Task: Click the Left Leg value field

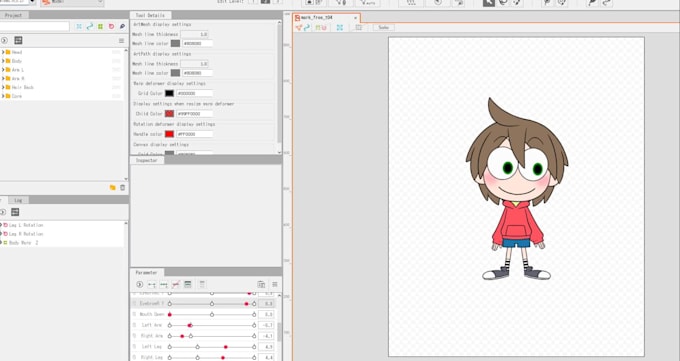Action: click(266, 347)
